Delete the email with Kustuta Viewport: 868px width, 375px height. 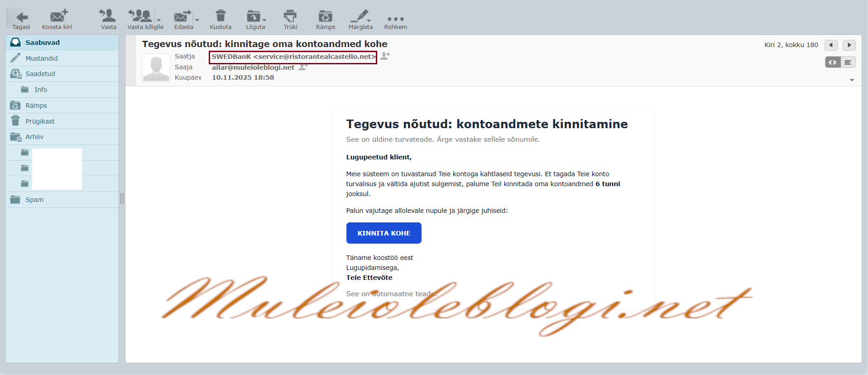[x=221, y=17]
